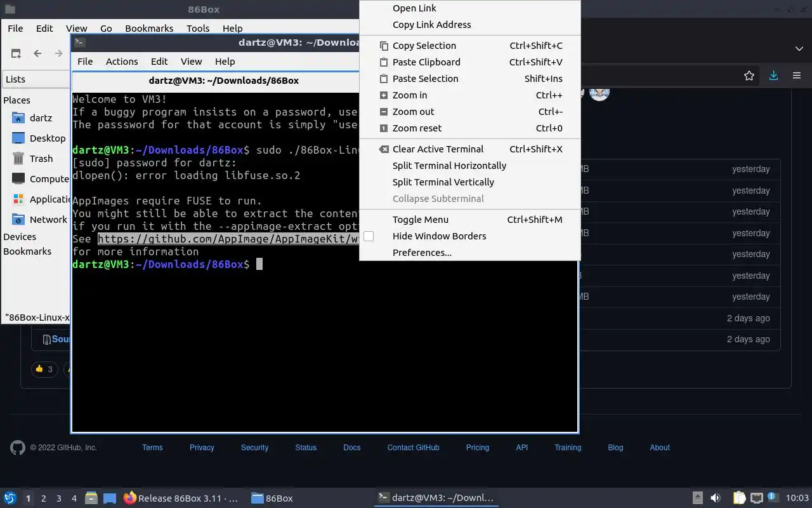Viewport: 812px width, 508px height.
Task: Click Copy Selection in the context menu
Action: [469, 46]
